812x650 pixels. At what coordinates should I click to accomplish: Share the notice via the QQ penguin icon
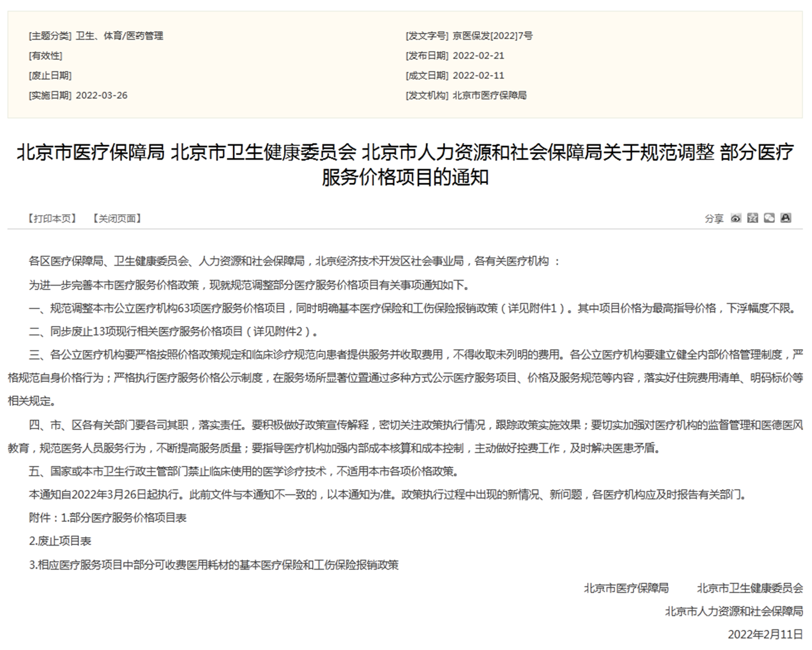point(786,218)
